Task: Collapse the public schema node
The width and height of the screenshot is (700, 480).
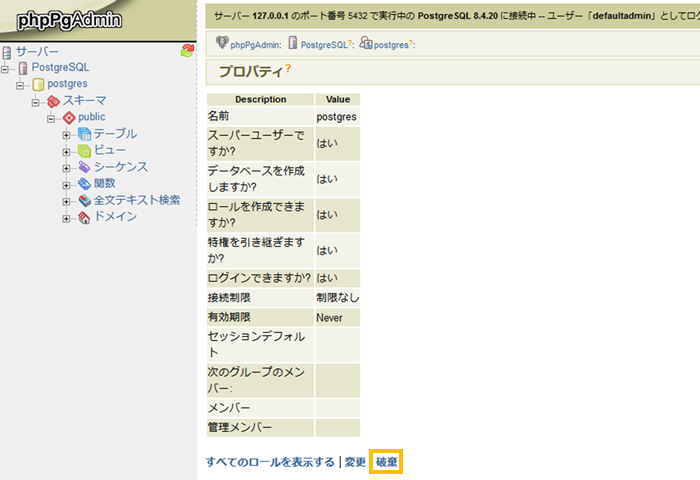Action: coord(51,117)
